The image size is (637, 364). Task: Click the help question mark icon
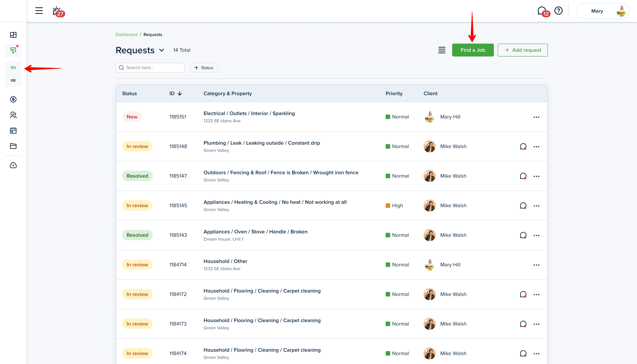[558, 11]
